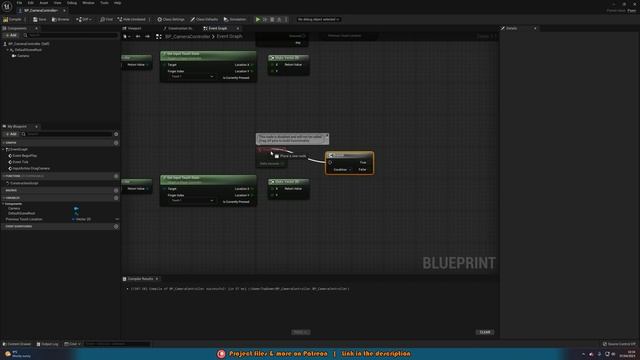
Task: Click the CLEAR button in Compiler Results
Action: 485,332
